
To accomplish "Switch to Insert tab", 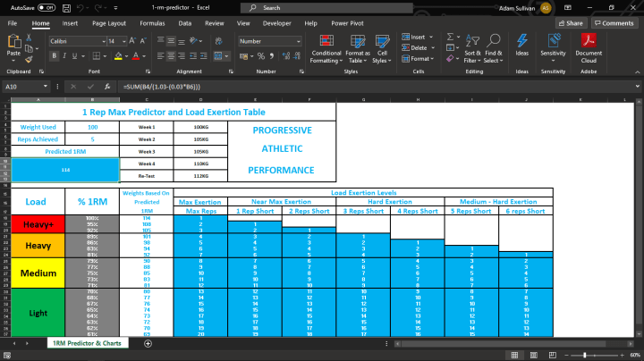I will pyautogui.click(x=70, y=23).
